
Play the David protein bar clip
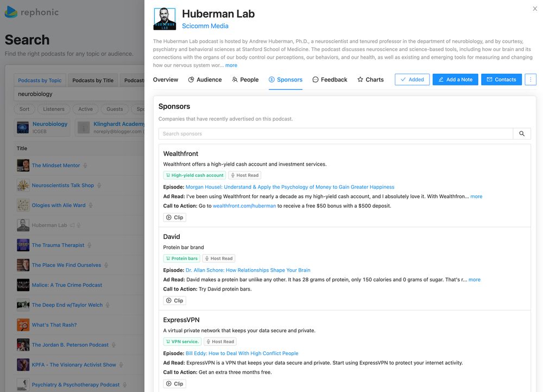tap(174, 301)
